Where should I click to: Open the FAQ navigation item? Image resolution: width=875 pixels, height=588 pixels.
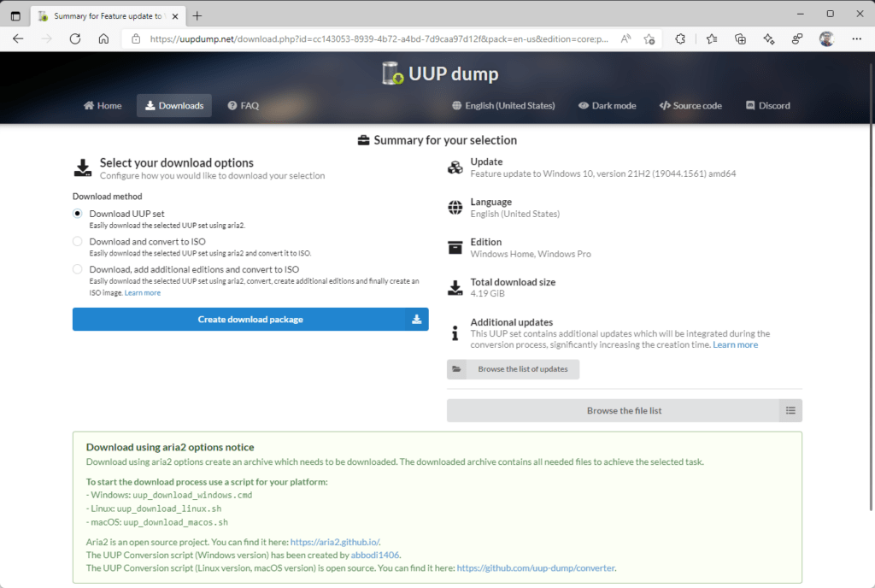point(243,106)
